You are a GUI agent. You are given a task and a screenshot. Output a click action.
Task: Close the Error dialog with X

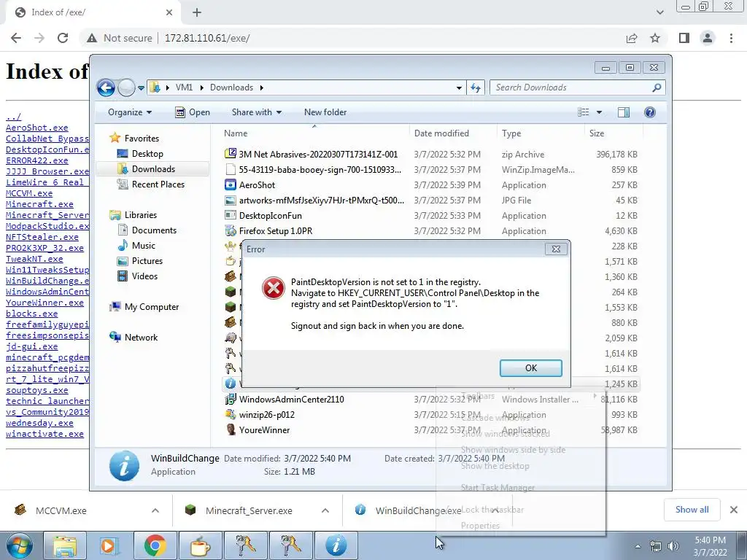[x=556, y=249]
